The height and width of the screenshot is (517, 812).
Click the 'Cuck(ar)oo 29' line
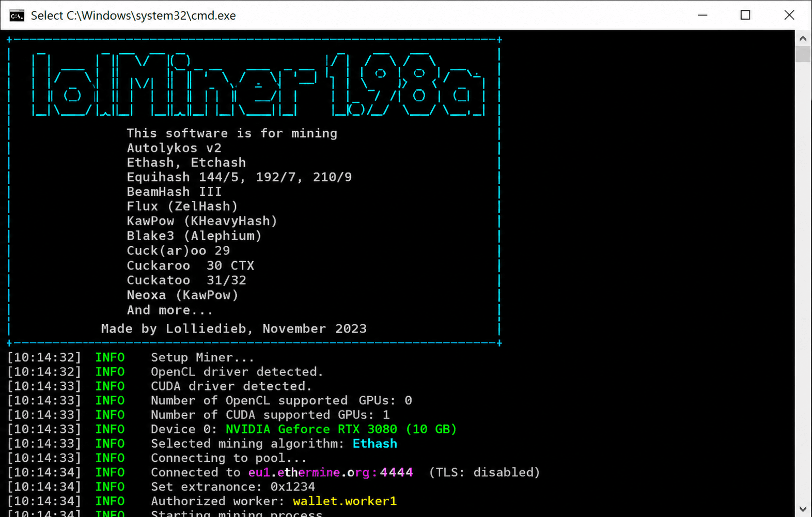pos(178,250)
